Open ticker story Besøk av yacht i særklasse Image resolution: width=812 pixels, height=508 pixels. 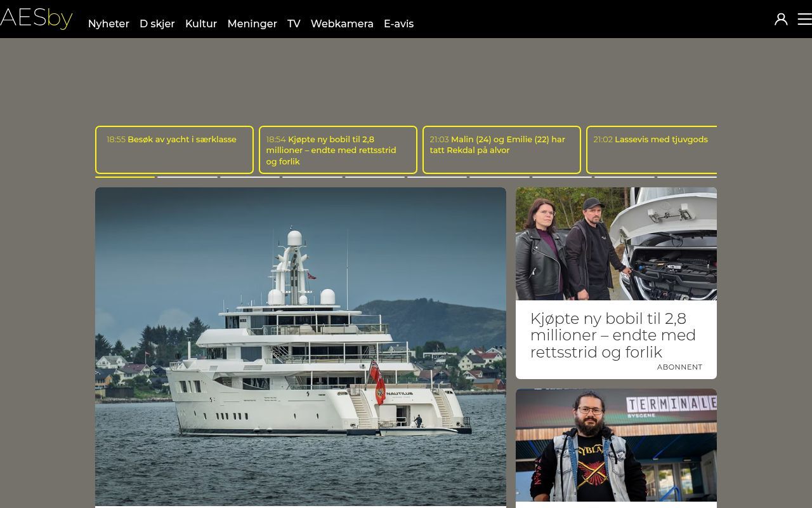click(x=174, y=150)
